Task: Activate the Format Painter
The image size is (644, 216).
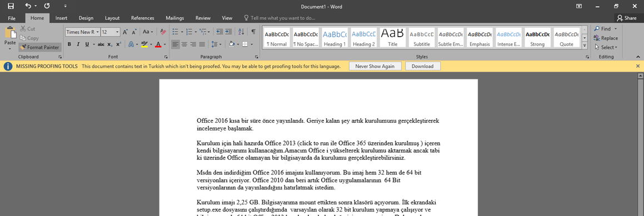Action: (39, 47)
